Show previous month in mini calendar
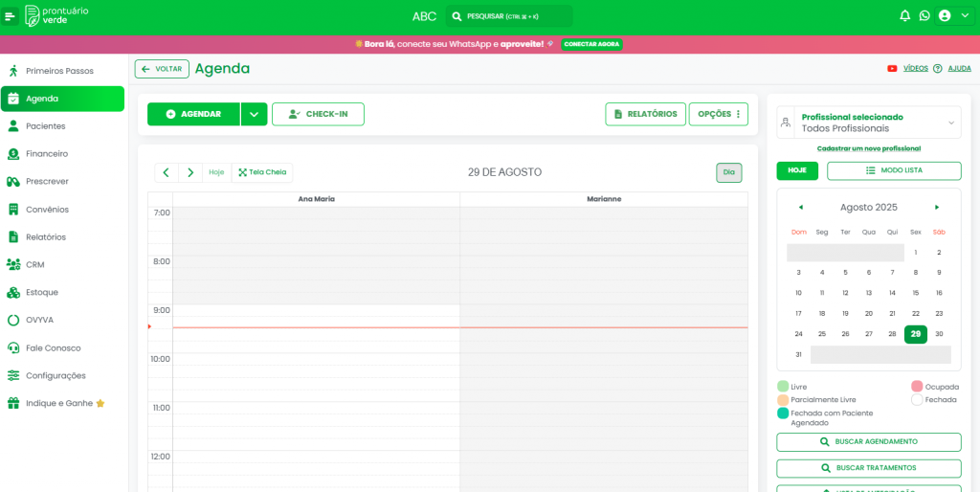 click(x=800, y=207)
